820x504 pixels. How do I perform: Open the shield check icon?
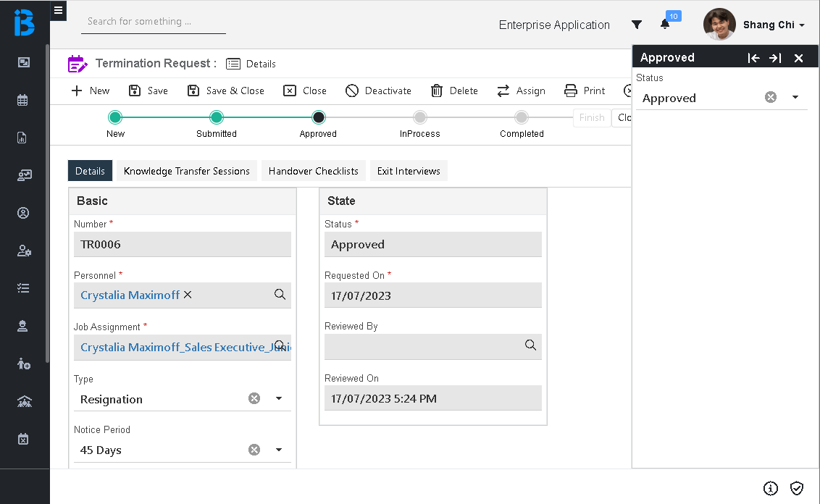click(797, 488)
